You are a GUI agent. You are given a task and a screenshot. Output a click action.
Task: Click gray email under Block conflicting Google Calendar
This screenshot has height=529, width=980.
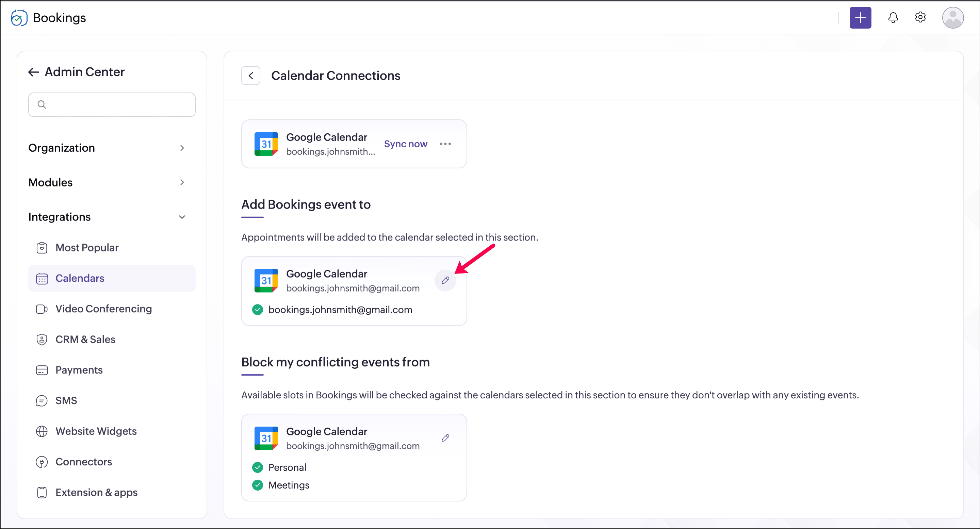353,446
